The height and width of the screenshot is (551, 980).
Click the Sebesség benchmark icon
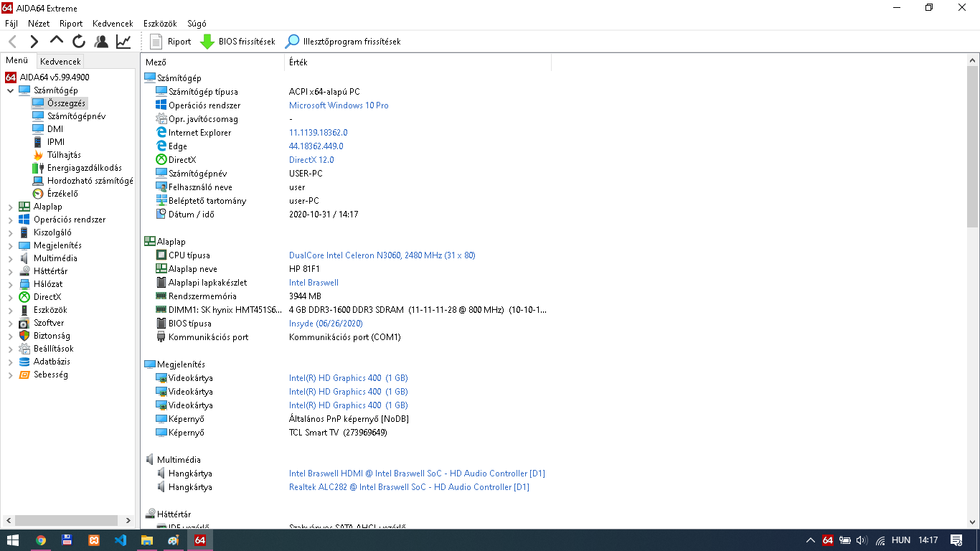click(x=24, y=375)
